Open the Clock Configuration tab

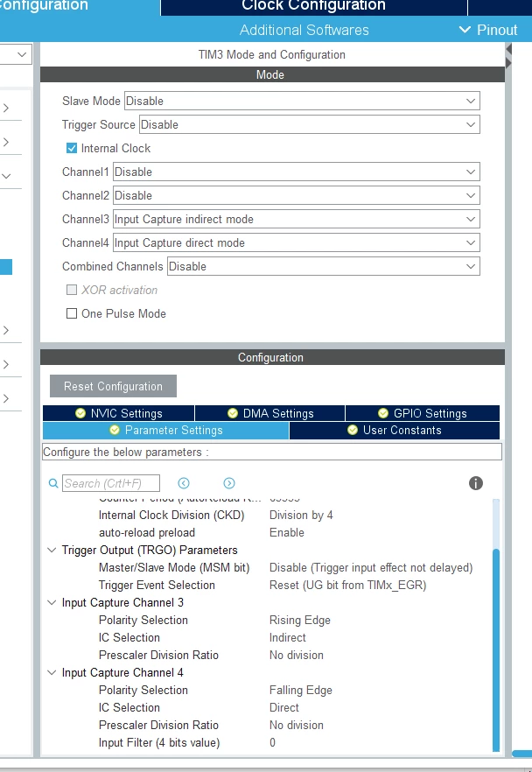click(x=313, y=7)
